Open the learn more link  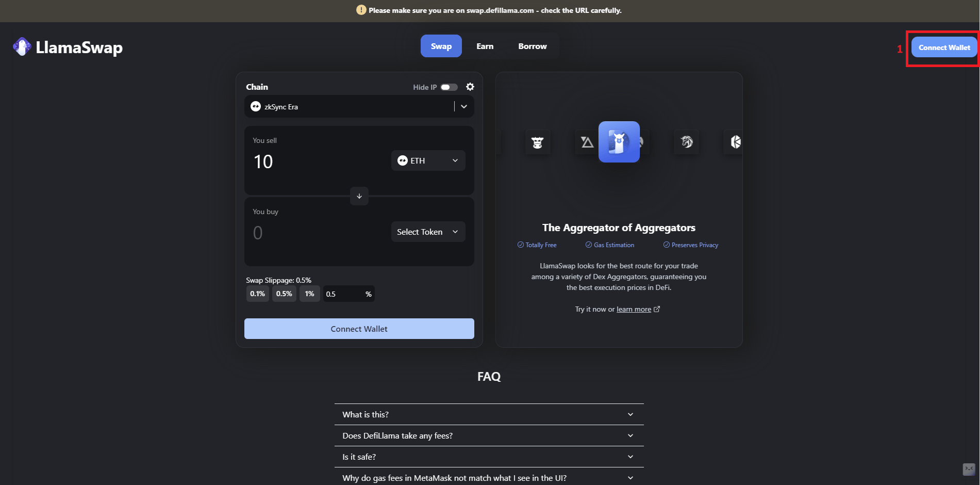(x=634, y=310)
